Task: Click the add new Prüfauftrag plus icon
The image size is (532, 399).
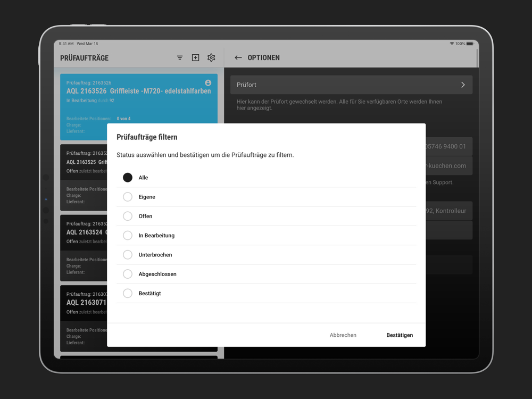Action: (x=195, y=57)
